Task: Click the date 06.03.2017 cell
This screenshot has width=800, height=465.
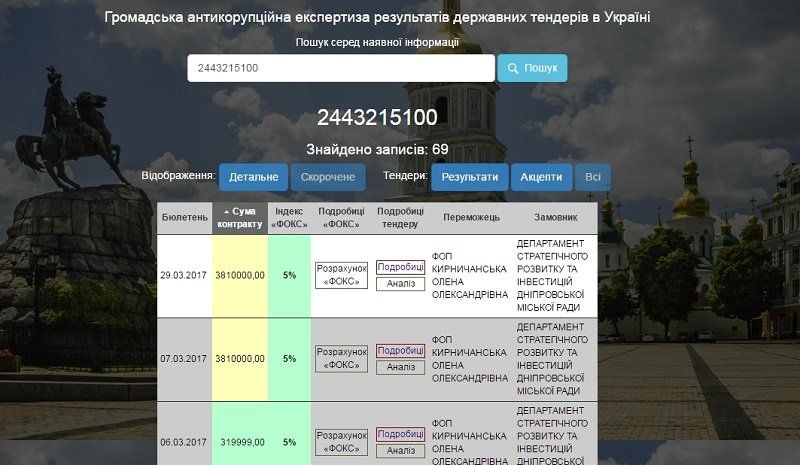Action: (183, 442)
